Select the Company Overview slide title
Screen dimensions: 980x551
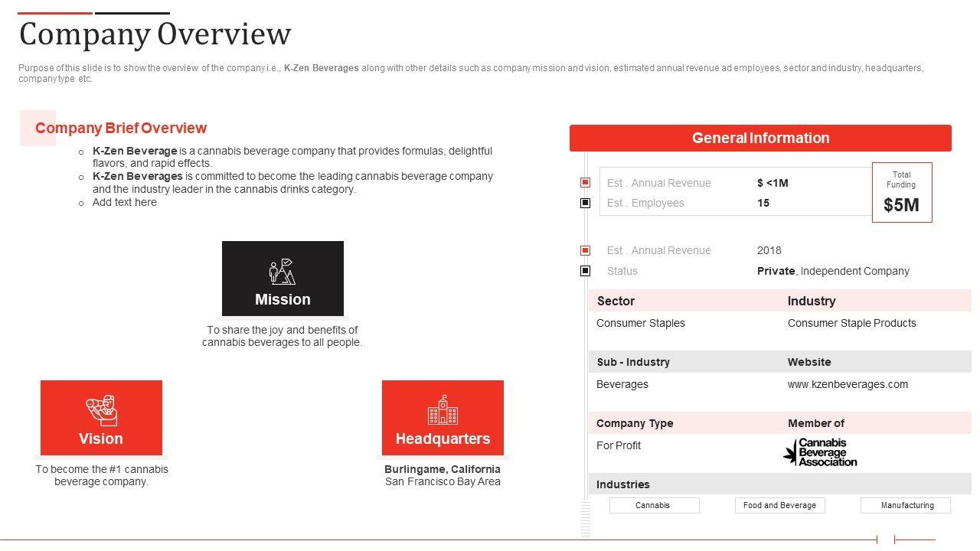click(155, 34)
